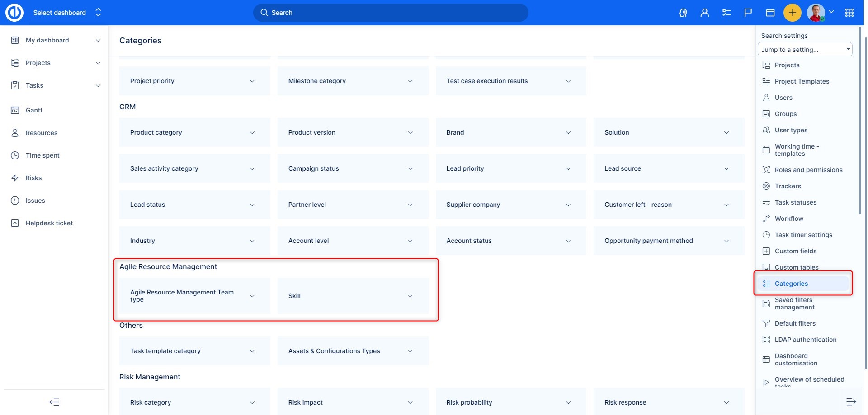Open the Select dashboard switcher
The height and width of the screenshot is (415, 868).
point(67,13)
